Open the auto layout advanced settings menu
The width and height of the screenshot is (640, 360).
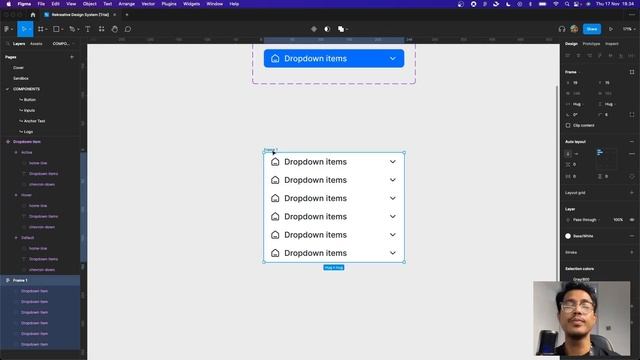coord(632,154)
